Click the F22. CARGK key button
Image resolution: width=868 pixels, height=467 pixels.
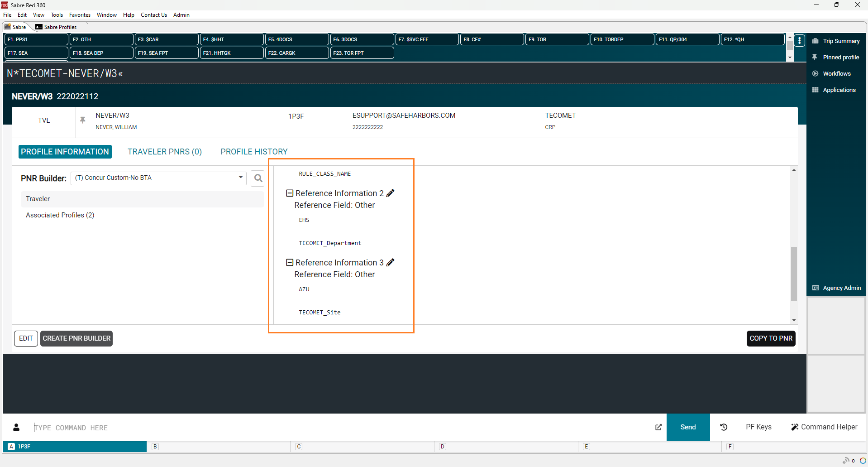[297, 53]
